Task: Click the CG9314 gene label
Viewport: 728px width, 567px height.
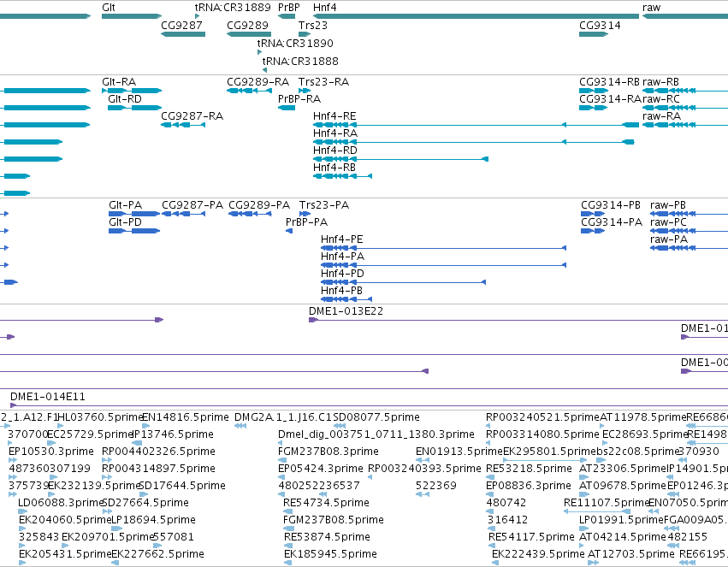Action: [x=600, y=25]
